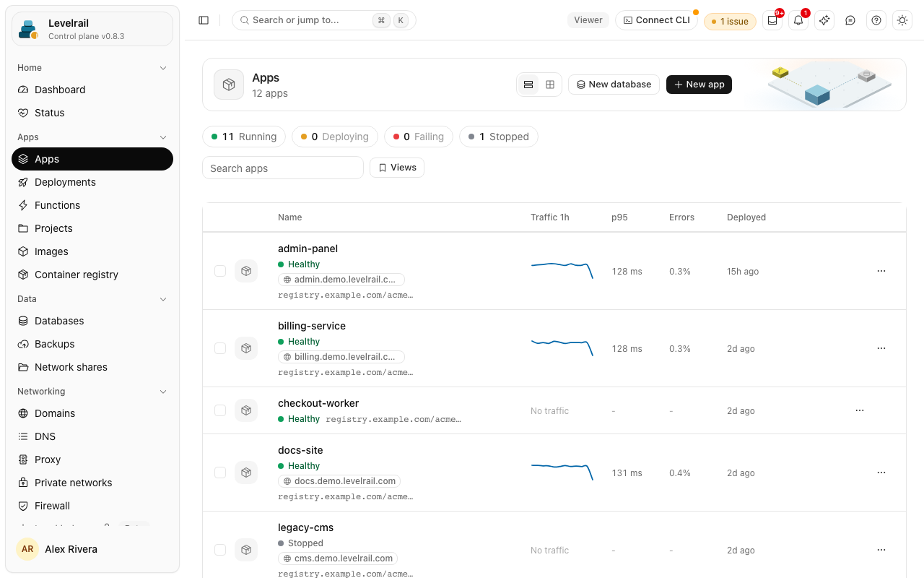Click the New app button
Viewport: 924px width, 578px height.
pos(699,85)
